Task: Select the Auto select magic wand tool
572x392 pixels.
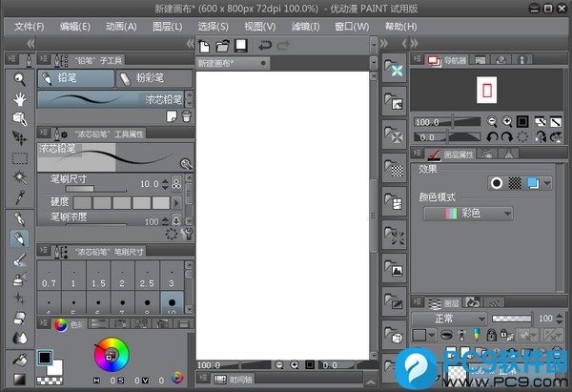Action: [19, 177]
